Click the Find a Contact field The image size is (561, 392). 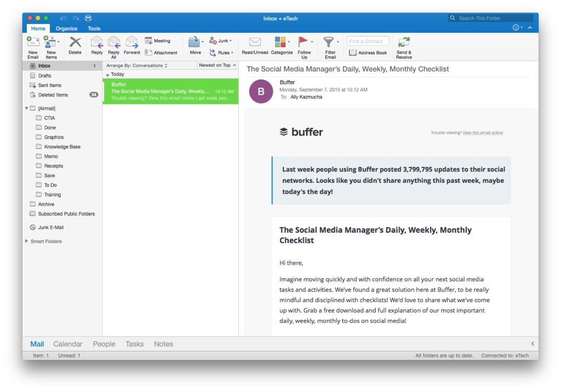pyautogui.click(x=368, y=41)
